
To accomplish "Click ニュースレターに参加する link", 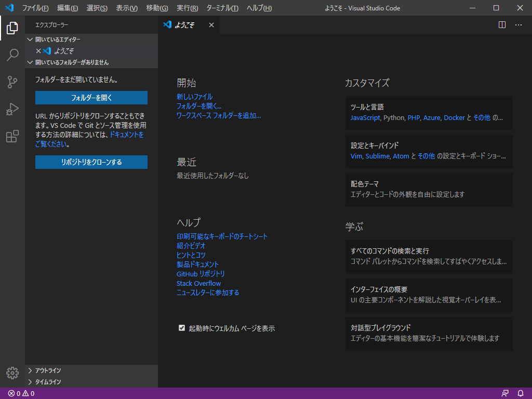I will pos(208,292).
